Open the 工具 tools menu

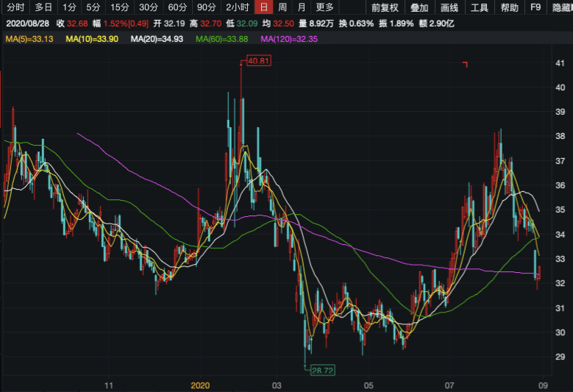coord(479,8)
